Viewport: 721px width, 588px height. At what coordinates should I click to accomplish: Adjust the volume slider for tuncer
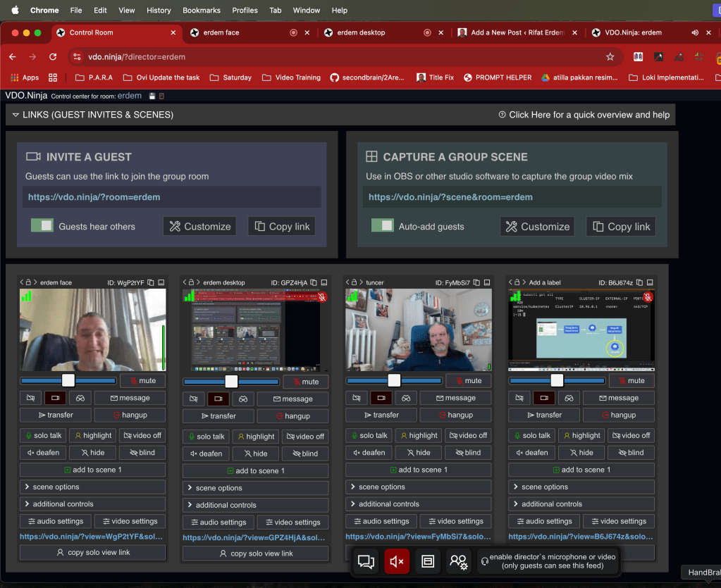[394, 381]
